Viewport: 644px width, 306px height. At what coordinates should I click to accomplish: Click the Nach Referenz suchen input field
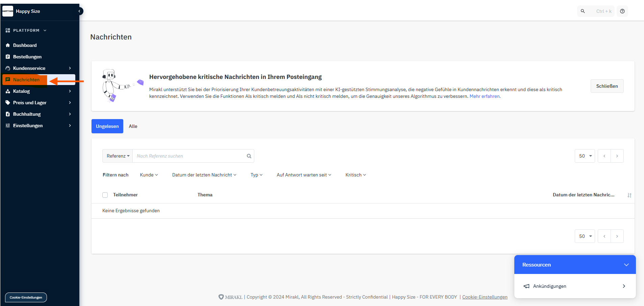[x=189, y=156]
